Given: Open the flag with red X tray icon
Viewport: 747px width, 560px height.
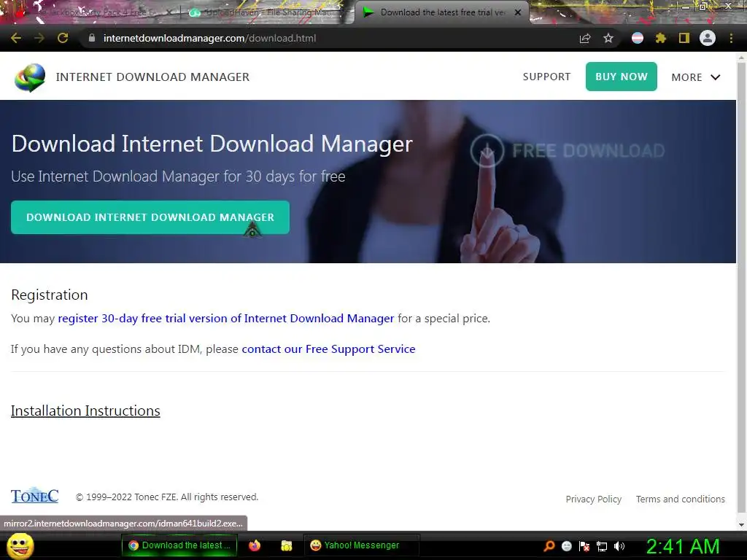Looking at the screenshot, I should (584, 546).
